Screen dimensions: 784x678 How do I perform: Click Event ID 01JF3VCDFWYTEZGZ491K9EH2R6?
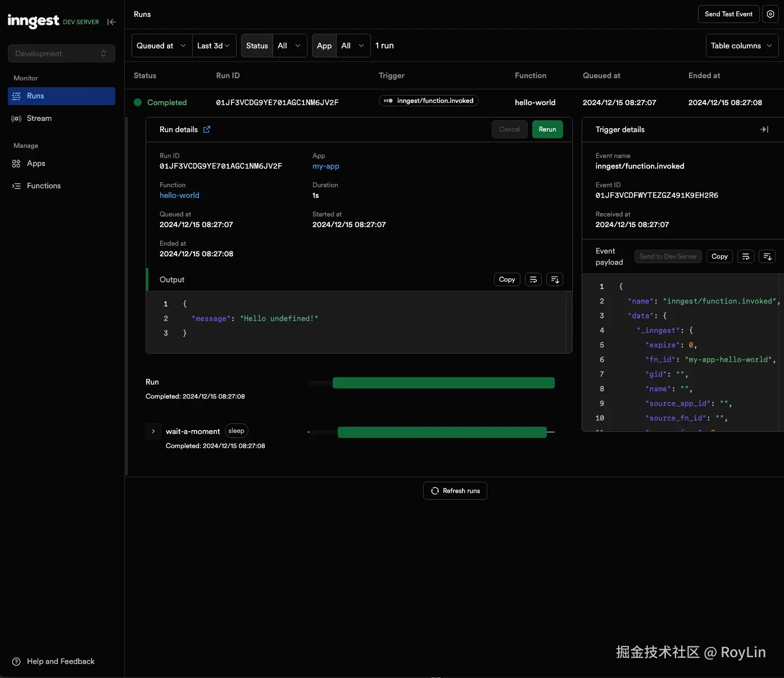(657, 196)
